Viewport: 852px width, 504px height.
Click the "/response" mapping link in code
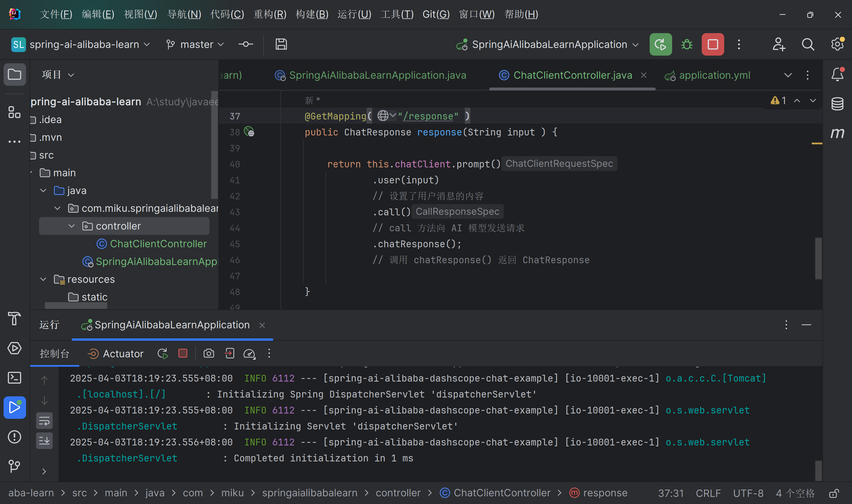(x=429, y=116)
